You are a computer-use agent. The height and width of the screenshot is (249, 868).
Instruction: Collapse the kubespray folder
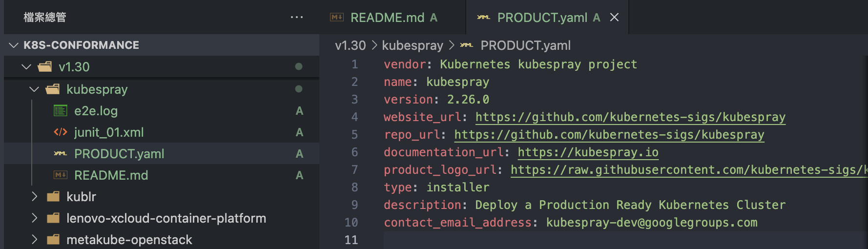coord(34,89)
